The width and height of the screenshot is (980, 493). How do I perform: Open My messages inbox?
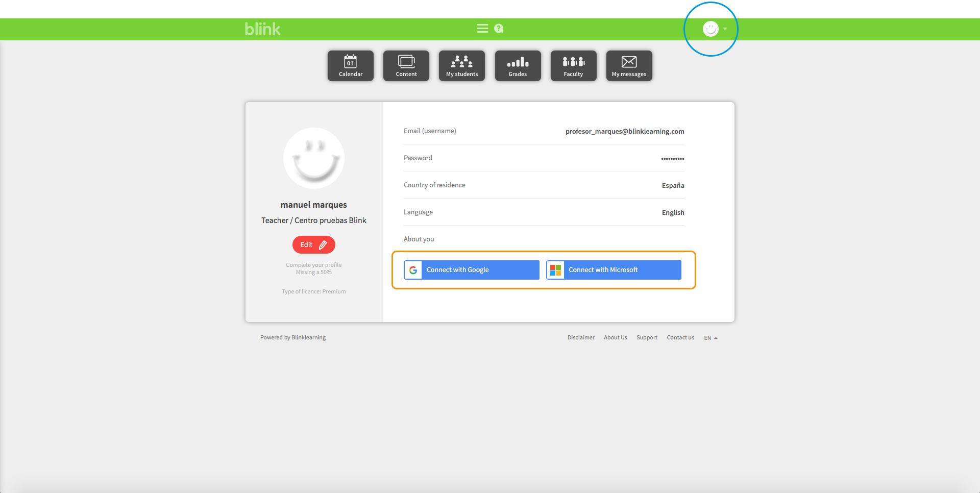[629, 66]
